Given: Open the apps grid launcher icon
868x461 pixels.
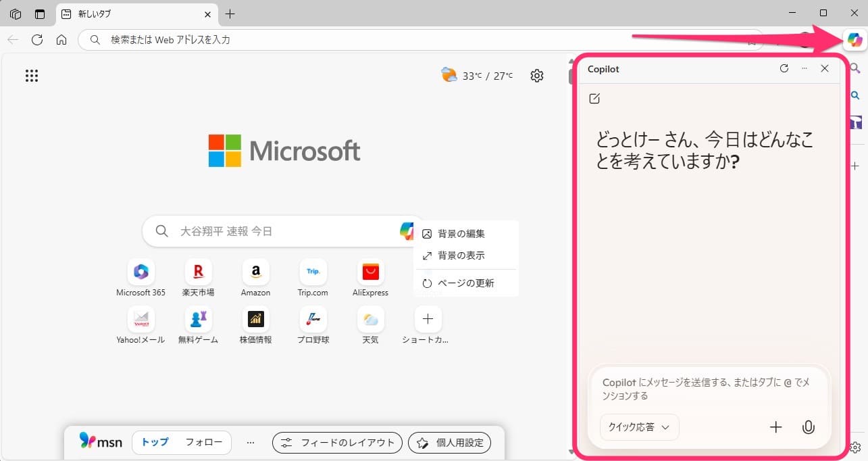Looking at the screenshot, I should pos(32,76).
